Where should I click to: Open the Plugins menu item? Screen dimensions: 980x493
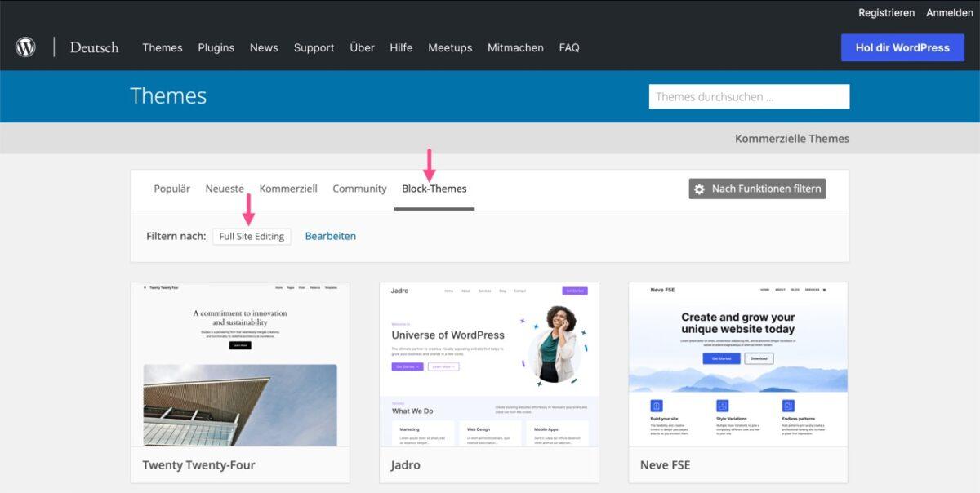216,47
